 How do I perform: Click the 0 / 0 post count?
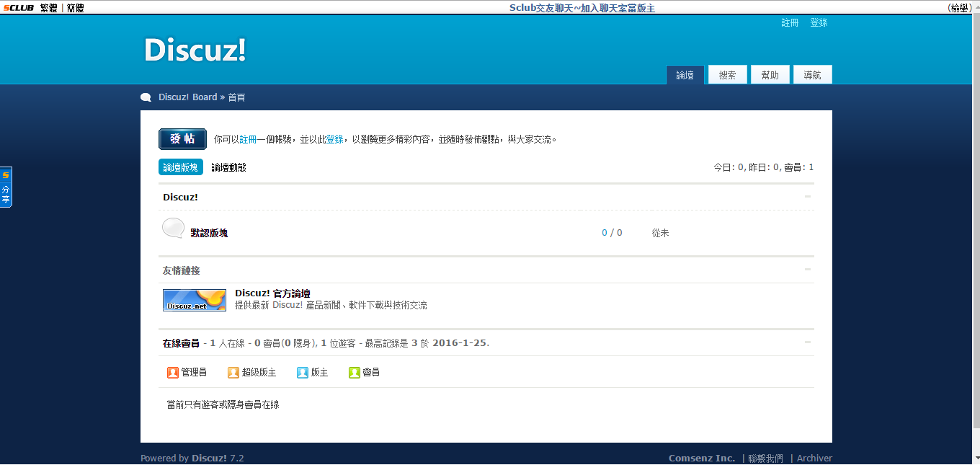pos(612,233)
